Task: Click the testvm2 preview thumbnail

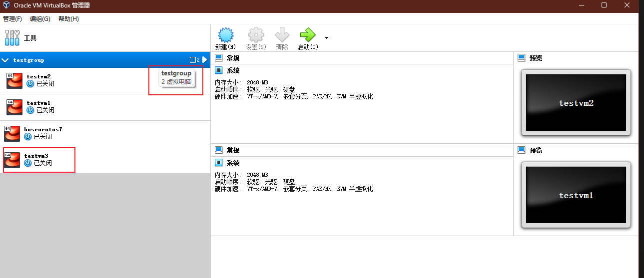Action: pyautogui.click(x=576, y=103)
